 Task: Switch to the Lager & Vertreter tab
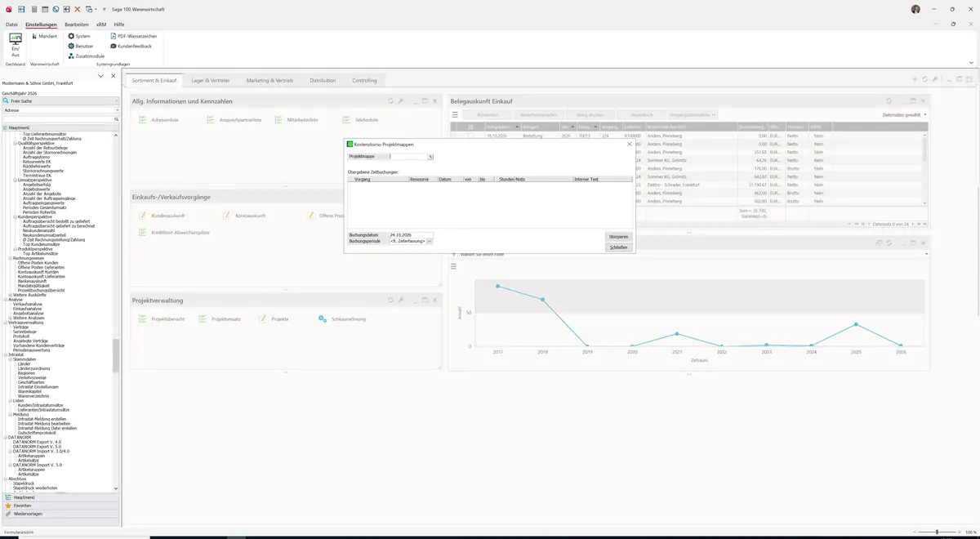click(211, 81)
